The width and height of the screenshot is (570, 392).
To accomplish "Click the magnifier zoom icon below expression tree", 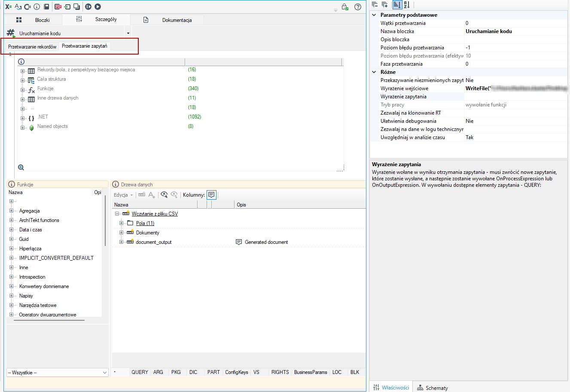I will (x=21, y=167).
